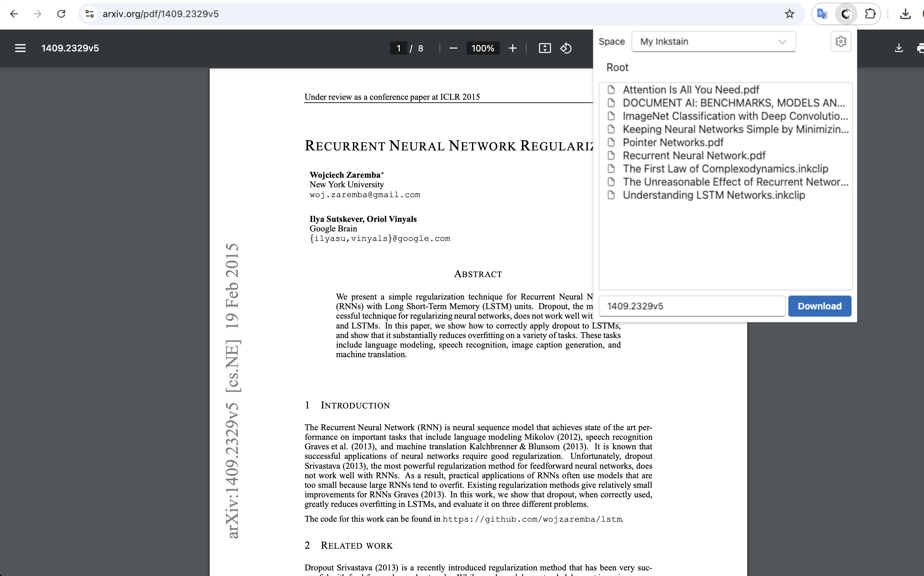The image size is (924, 576).
Task: Bookmark this page with the star icon
Action: [x=790, y=14]
